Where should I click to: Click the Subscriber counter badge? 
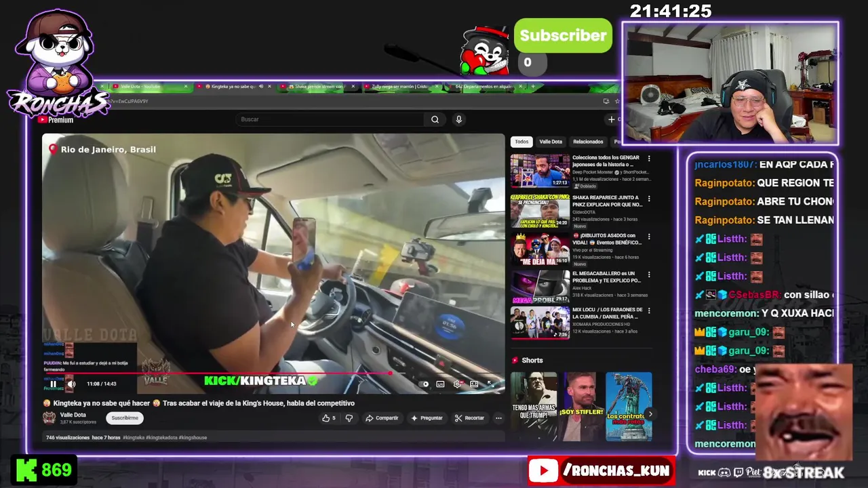pyautogui.click(x=563, y=36)
